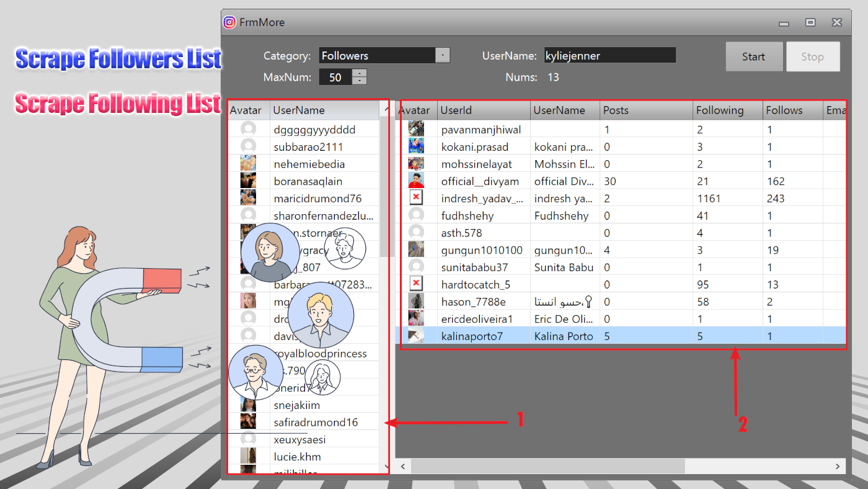Click the default avatar icon for subbarao2111

pyautogui.click(x=248, y=146)
